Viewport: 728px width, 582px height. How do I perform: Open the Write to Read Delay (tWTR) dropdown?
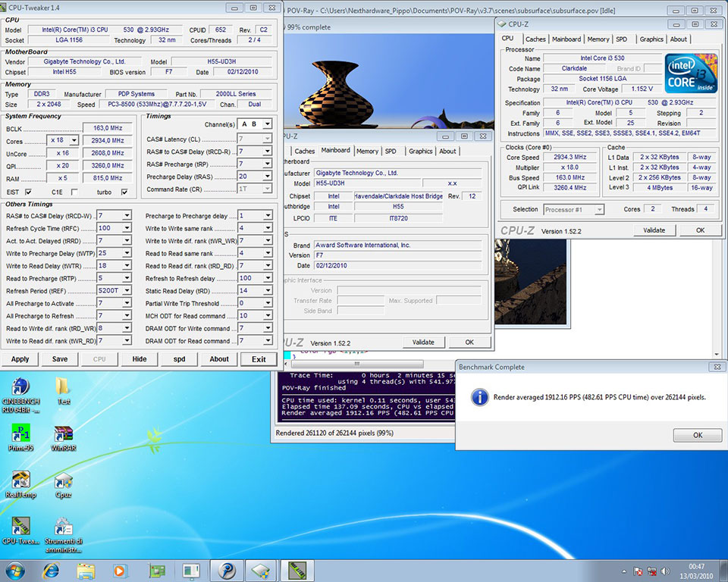point(127,265)
